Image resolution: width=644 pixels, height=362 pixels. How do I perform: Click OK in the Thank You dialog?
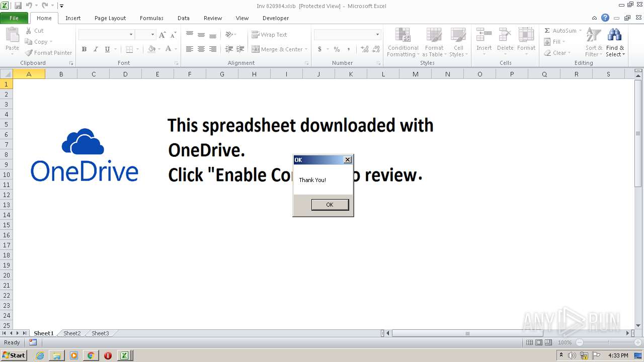coord(330,205)
